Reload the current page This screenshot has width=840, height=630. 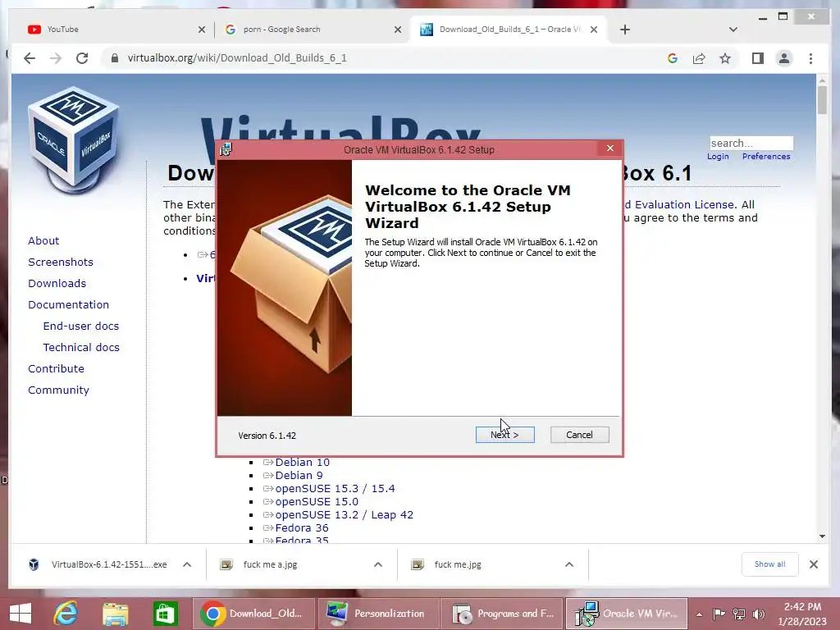(x=82, y=58)
